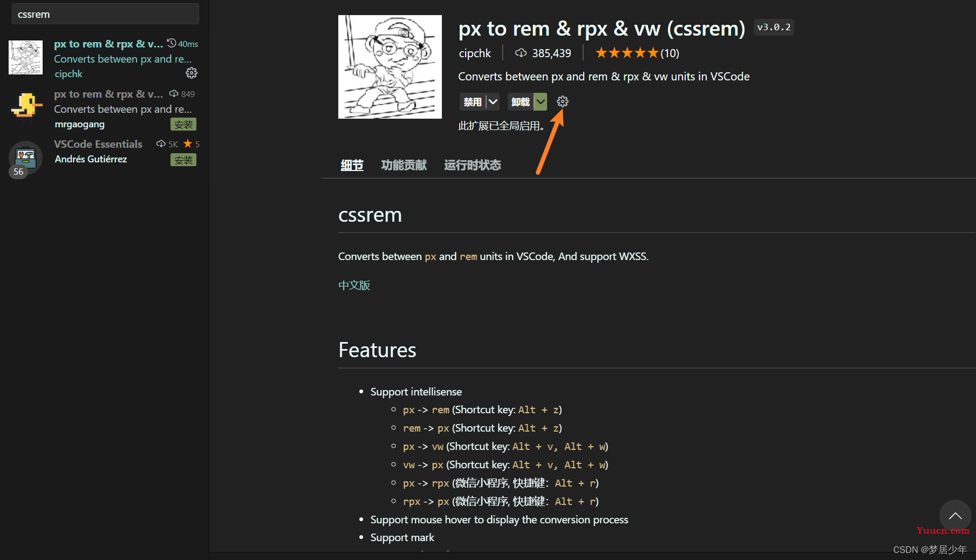This screenshot has width=976, height=560.
Task: Click the mrgaogang publisher name
Action: tap(79, 124)
